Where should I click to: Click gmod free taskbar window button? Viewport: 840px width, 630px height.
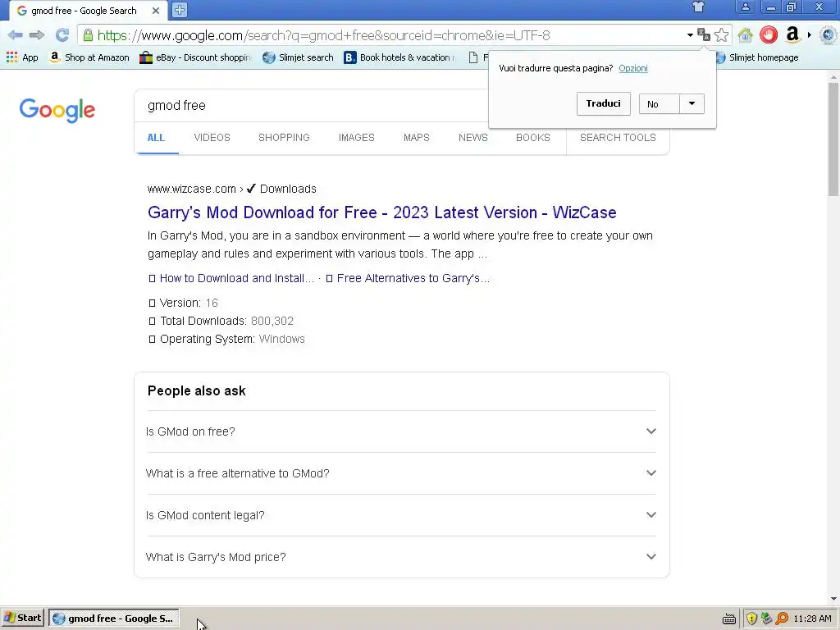click(113, 619)
